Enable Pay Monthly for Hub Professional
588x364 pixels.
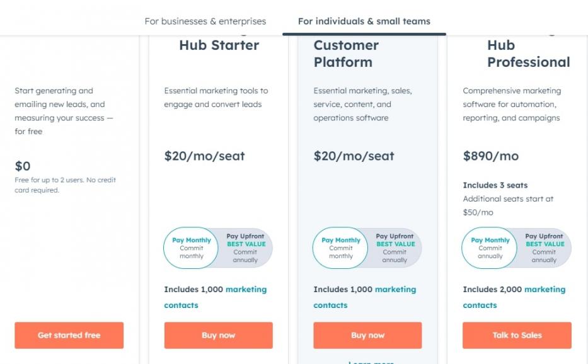pos(490,248)
